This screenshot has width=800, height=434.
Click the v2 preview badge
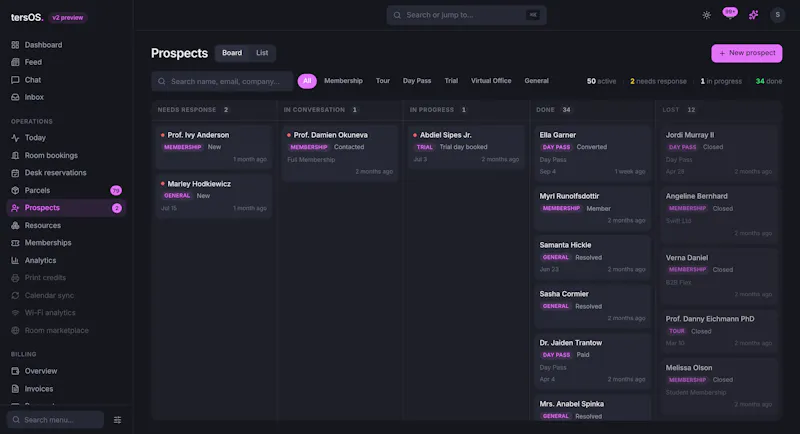click(x=67, y=18)
